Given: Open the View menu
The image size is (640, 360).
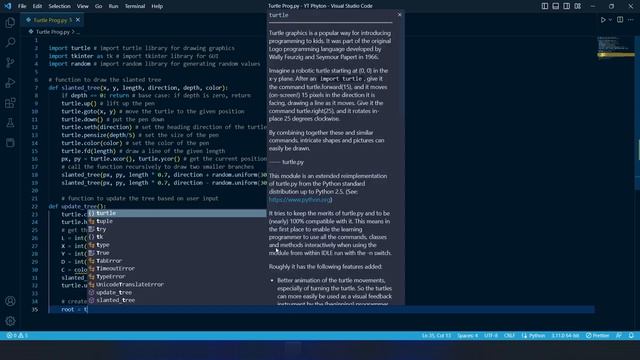Looking at the screenshot, I should [x=82, y=6].
